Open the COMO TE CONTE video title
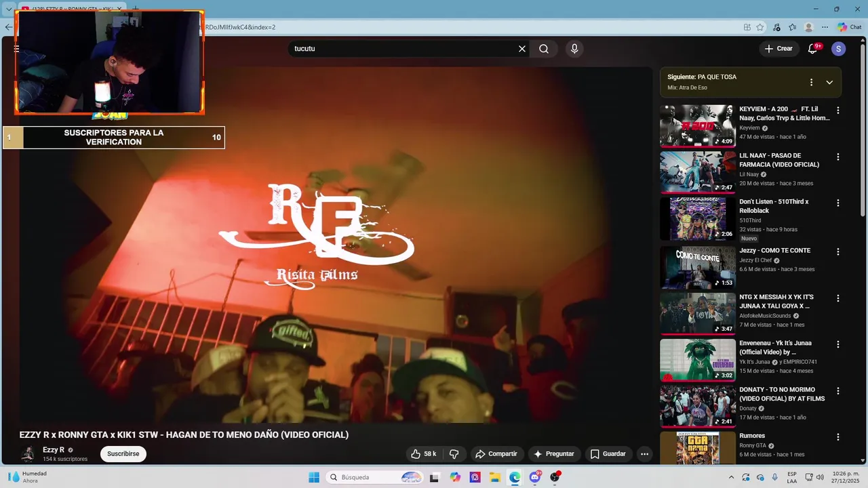The width and height of the screenshot is (868, 488). click(774, 251)
